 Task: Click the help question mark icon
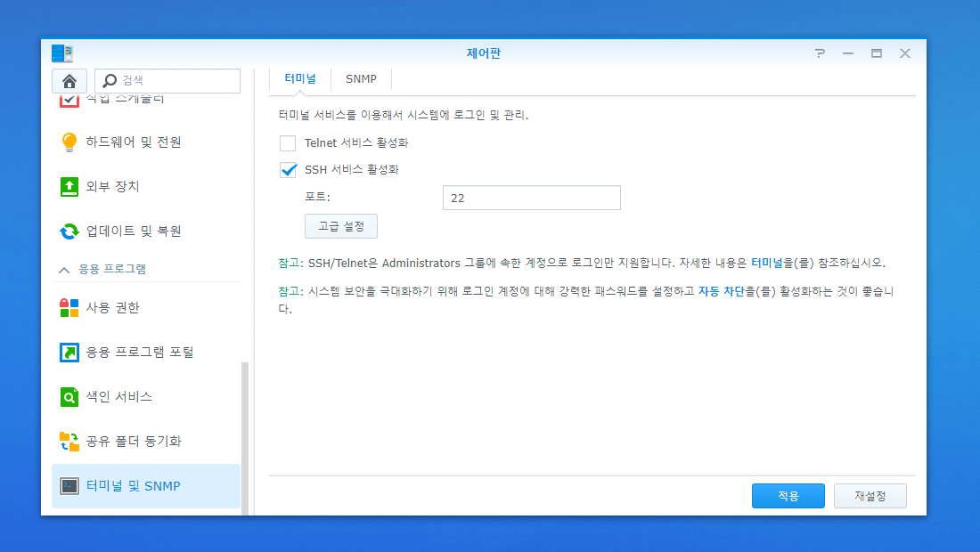point(820,53)
